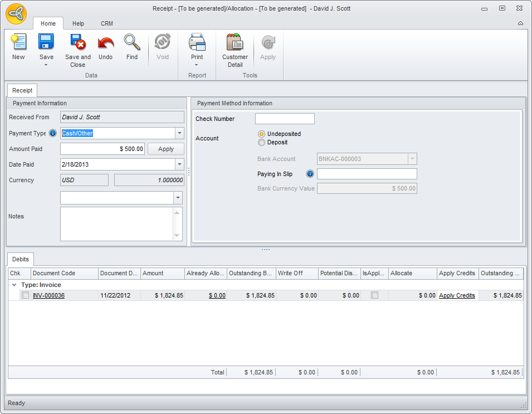Screen dimensions: 532x414
Task: Click the Check Number input field
Action: click(285, 119)
